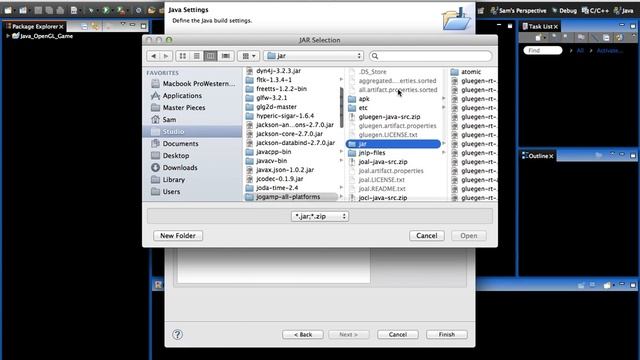Select the Package Explorer tab
Screen dimensions: 640x360
[35, 27]
